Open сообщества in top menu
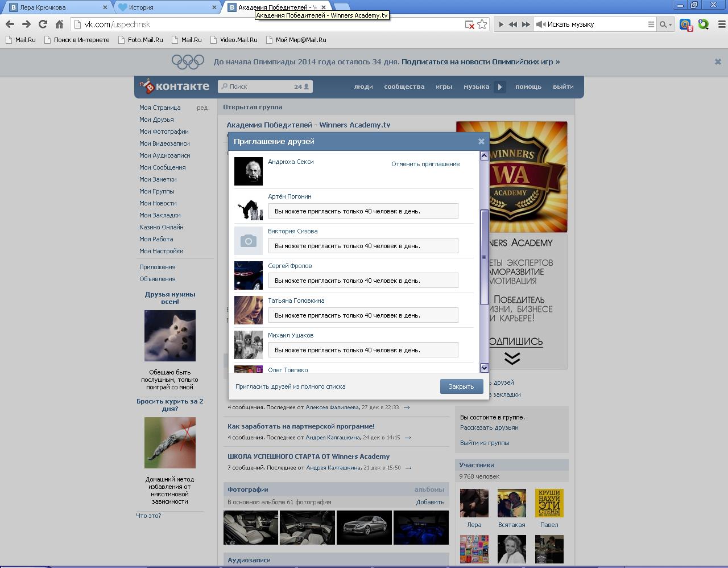The image size is (728, 568). click(x=404, y=87)
